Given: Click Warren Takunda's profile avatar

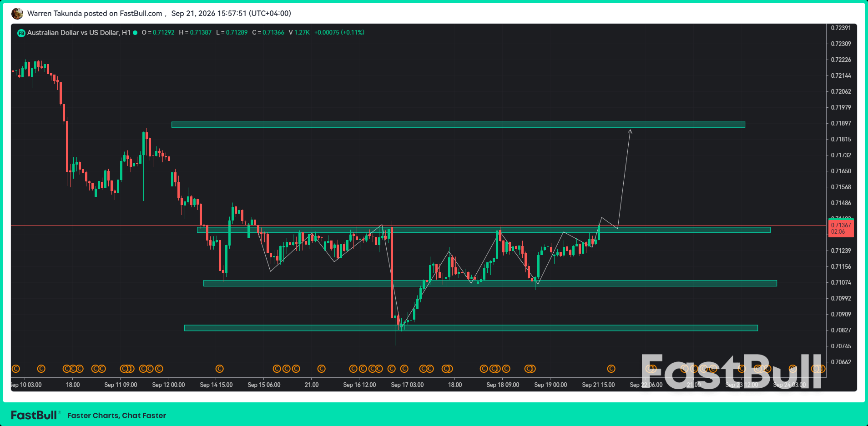Looking at the screenshot, I should pos(17,14).
